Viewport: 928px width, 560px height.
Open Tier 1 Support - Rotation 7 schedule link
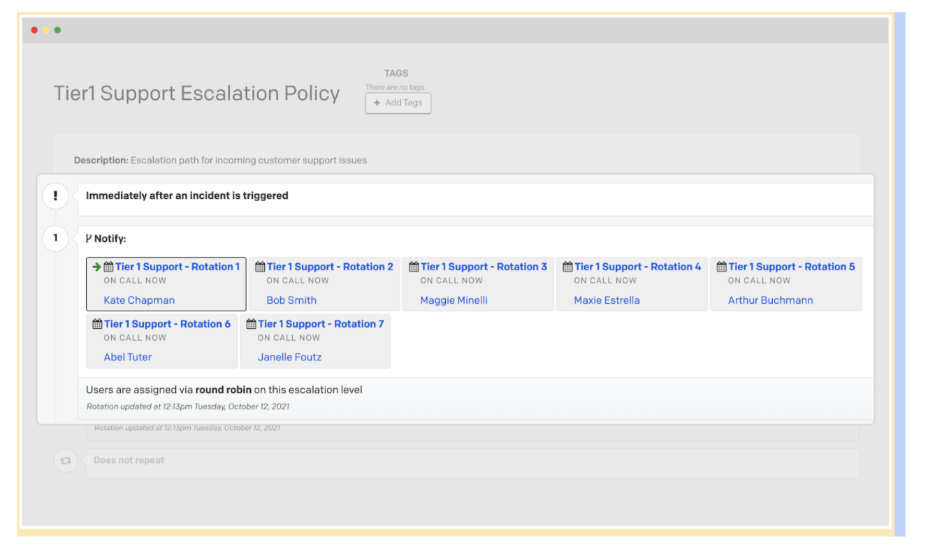(321, 324)
